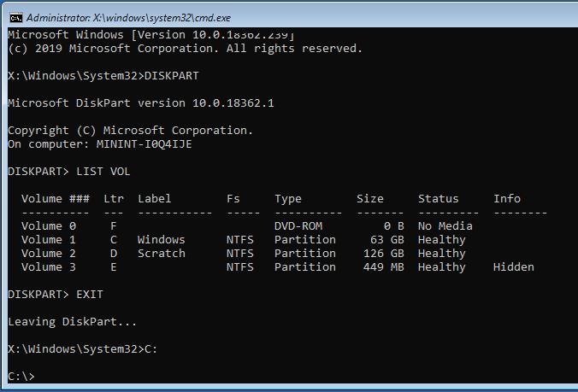Viewport: 578px width, 392px height.
Task: Click the EXIT command text
Action: (93, 295)
